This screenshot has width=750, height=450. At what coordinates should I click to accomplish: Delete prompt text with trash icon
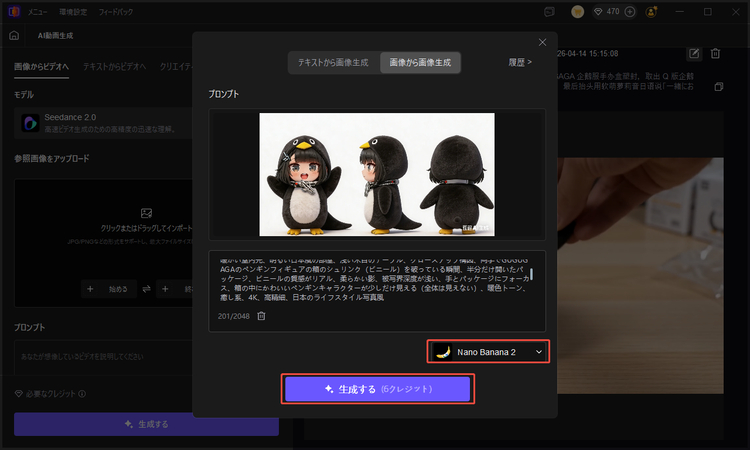[261, 316]
